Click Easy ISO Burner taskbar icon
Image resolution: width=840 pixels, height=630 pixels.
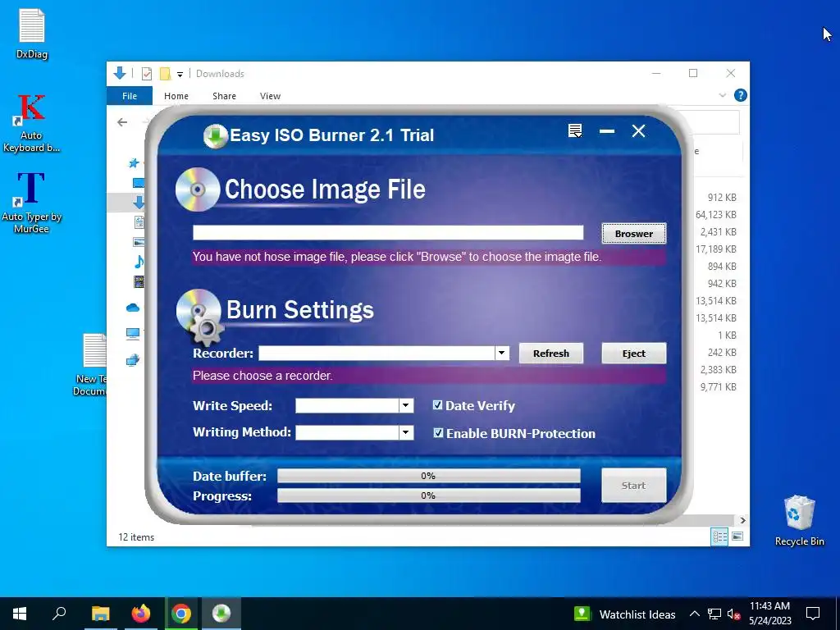(x=221, y=614)
